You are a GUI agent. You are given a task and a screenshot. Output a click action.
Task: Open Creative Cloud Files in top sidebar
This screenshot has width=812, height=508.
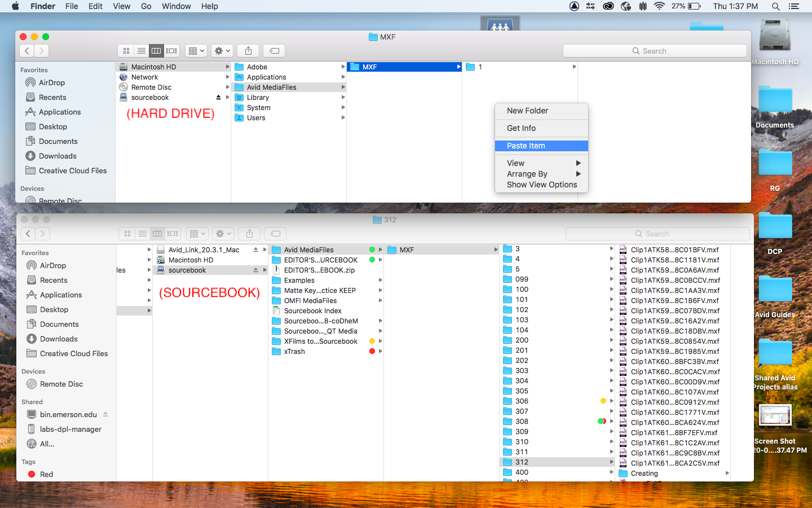click(x=66, y=170)
